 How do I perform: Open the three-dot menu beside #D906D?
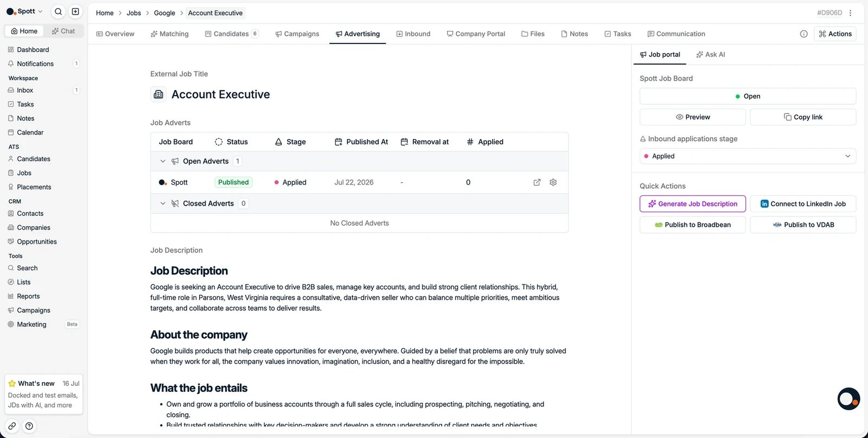[x=850, y=13]
